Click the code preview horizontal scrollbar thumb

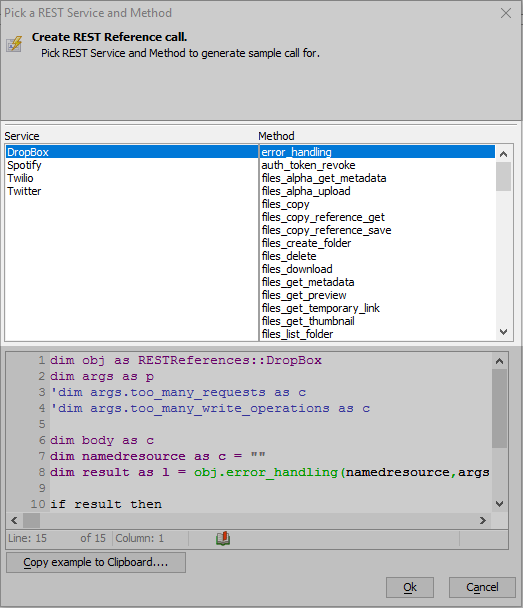pos(31,520)
